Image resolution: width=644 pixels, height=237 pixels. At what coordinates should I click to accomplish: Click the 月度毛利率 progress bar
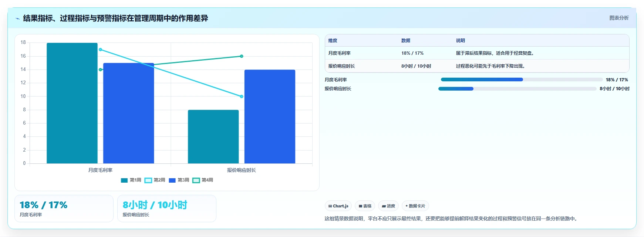pos(522,79)
